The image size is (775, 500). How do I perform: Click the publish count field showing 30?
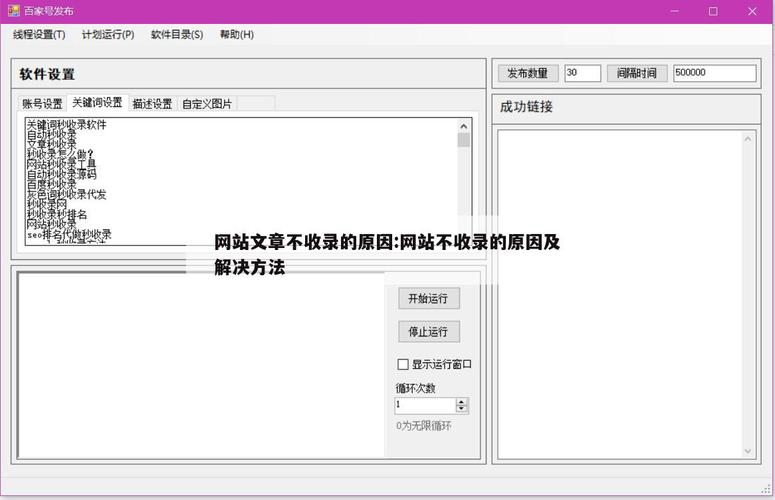coord(583,73)
